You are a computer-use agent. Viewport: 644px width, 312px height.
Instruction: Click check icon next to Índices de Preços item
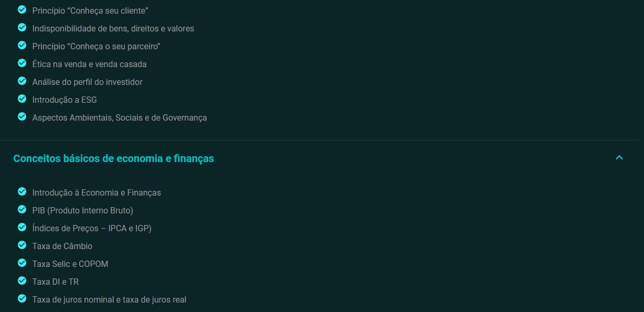[22, 227]
